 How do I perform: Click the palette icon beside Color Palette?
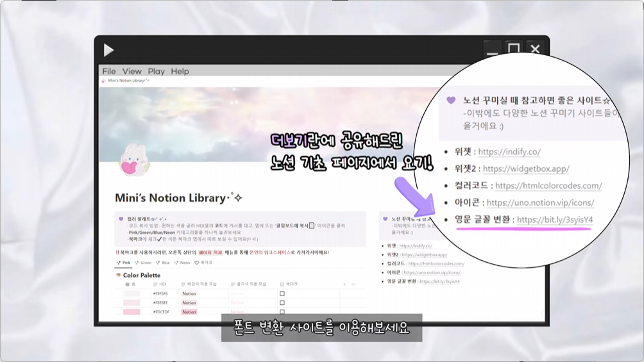[118, 275]
